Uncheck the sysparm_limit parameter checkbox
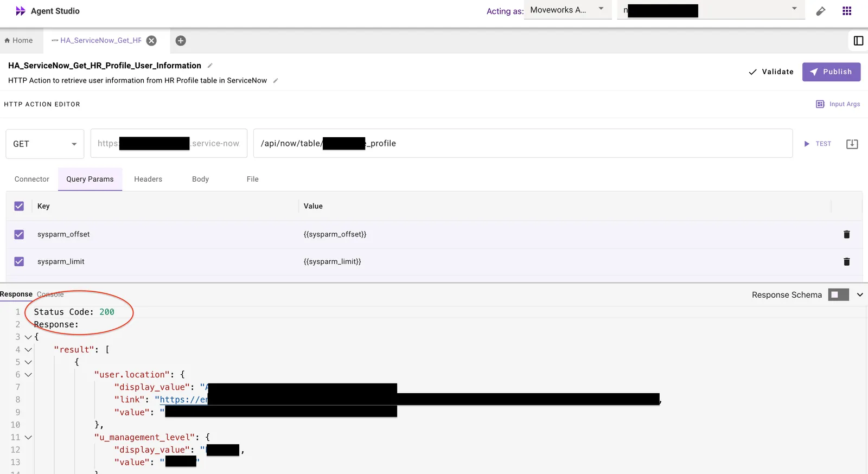 coord(19,261)
